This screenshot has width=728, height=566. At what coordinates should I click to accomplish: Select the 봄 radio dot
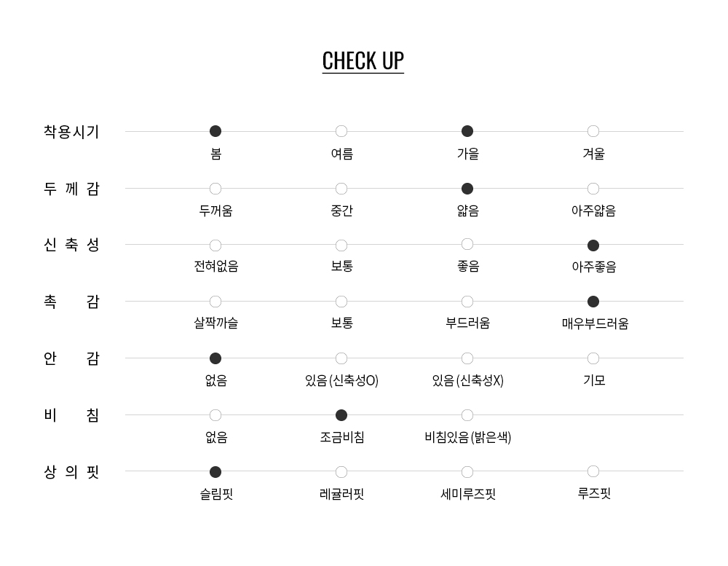215,131
